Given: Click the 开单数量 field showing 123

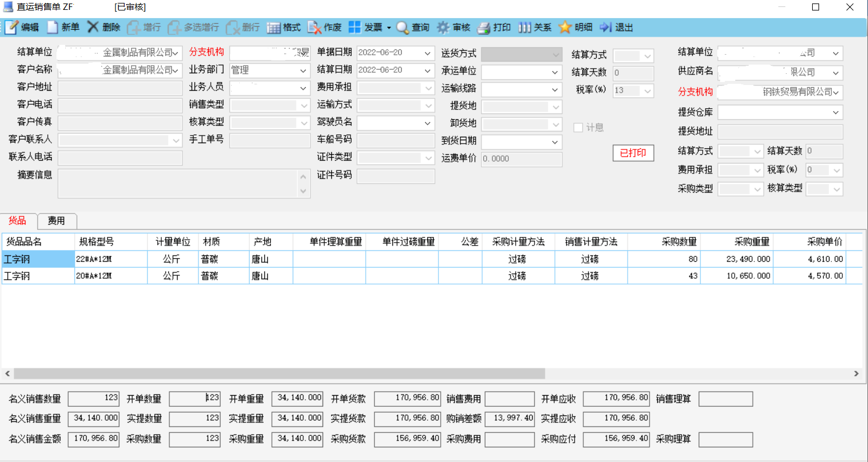Looking at the screenshot, I should click(x=195, y=399).
